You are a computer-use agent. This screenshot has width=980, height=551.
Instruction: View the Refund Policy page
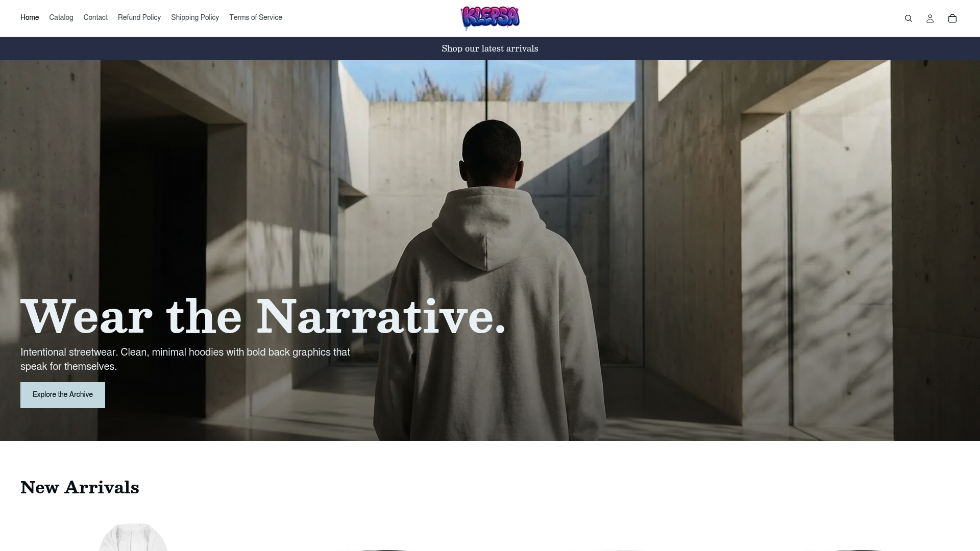coord(139,17)
